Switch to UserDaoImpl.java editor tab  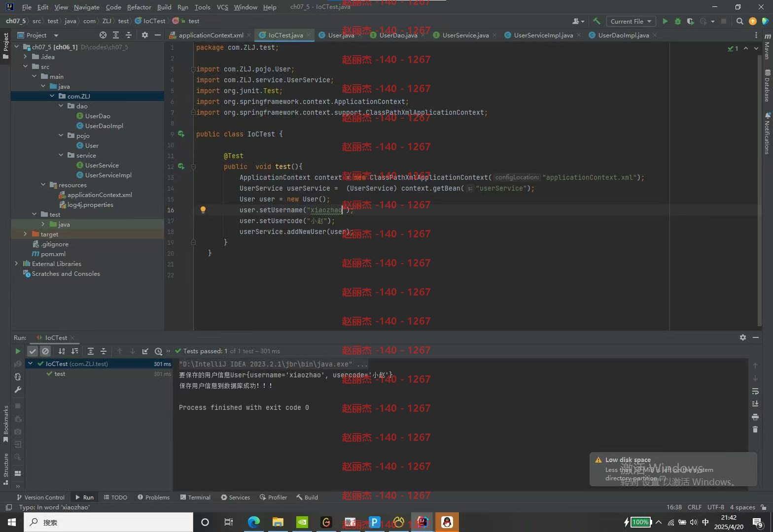point(623,35)
